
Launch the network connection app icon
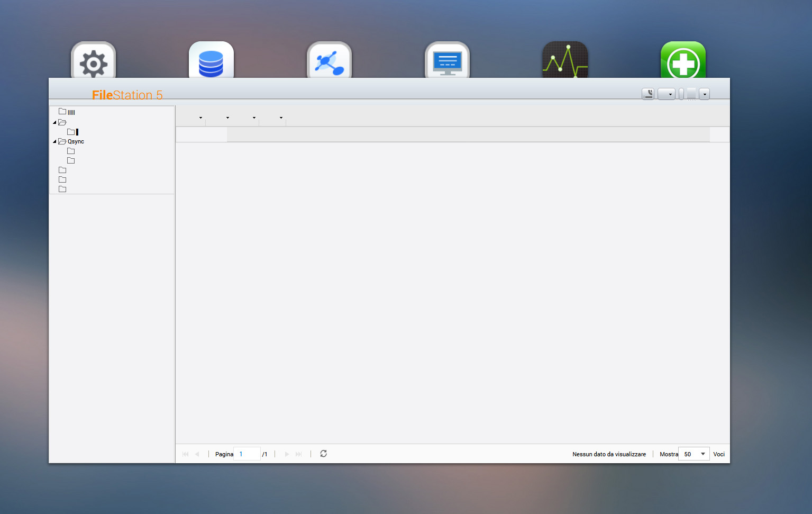[329, 61]
